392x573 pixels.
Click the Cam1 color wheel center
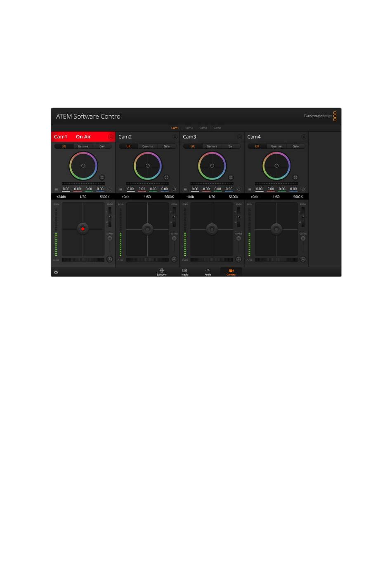coord(83,166)
